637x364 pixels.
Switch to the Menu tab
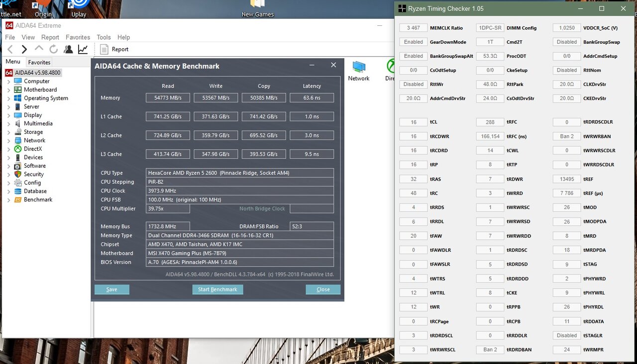(13, 62)
